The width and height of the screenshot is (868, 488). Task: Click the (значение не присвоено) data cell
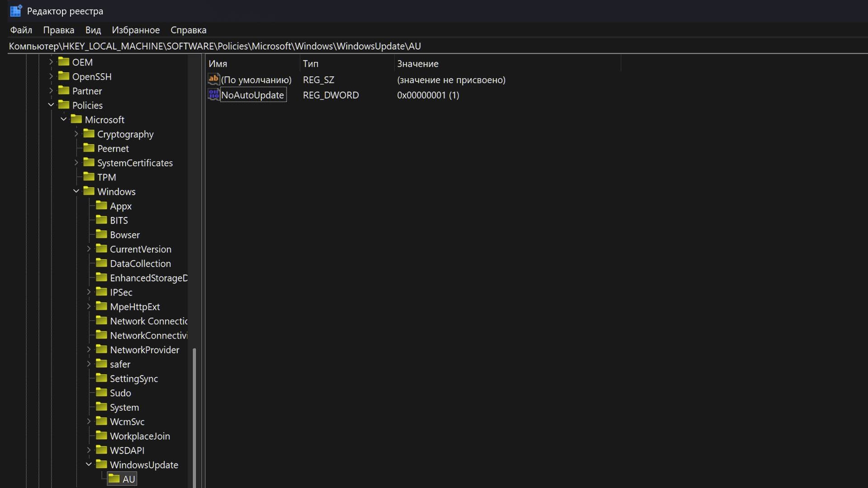(451, 80)
